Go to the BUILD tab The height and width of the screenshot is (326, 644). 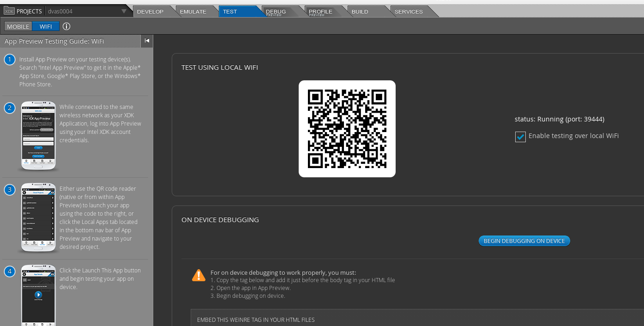click(x=360, y=12)
